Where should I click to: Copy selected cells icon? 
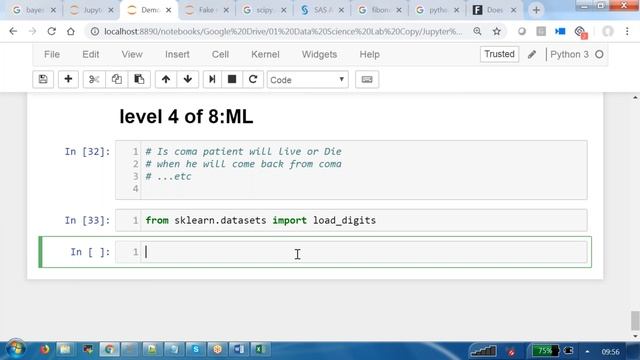coord(117,79)
